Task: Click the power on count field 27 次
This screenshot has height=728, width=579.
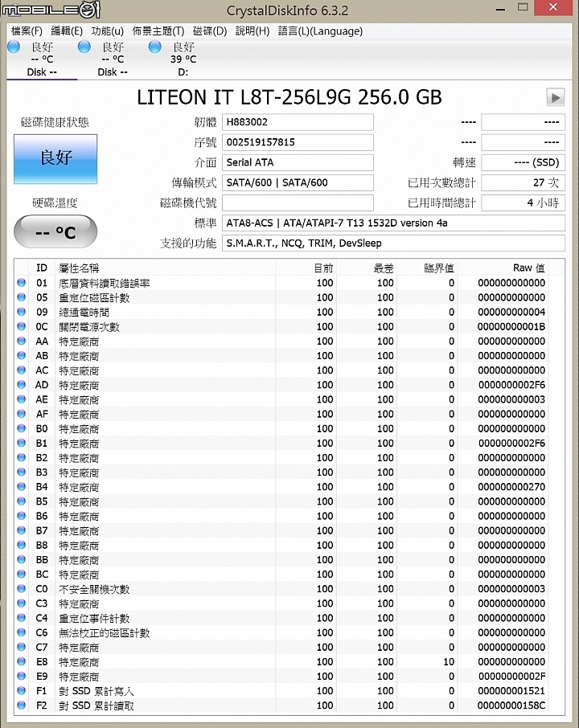Action: 524,182
